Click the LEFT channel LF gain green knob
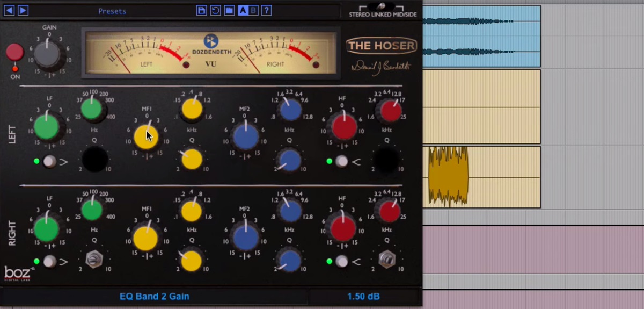 coord(47,127)
